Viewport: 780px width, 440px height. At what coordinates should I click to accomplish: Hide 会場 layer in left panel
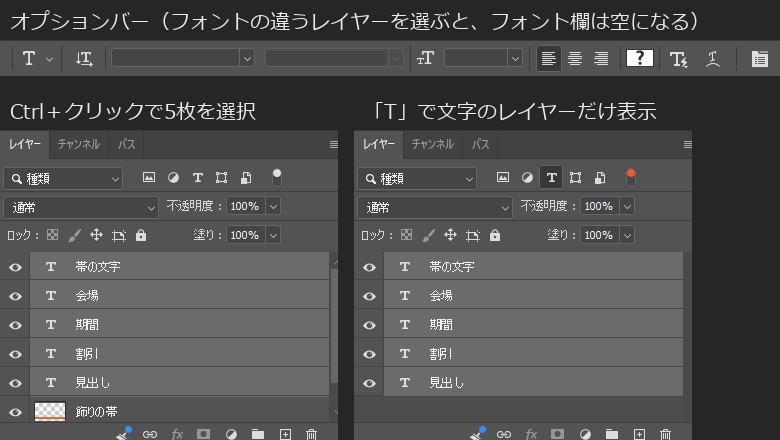pos(15,296)
